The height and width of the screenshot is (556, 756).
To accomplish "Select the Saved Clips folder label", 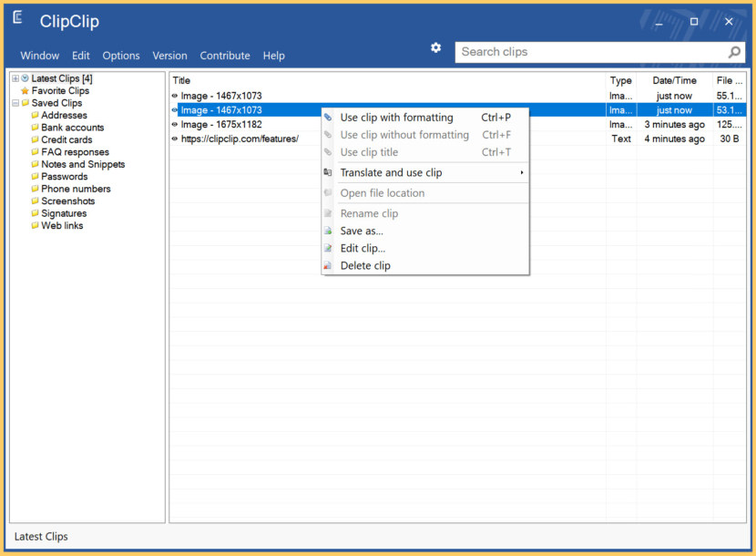I will click(56, 103).
